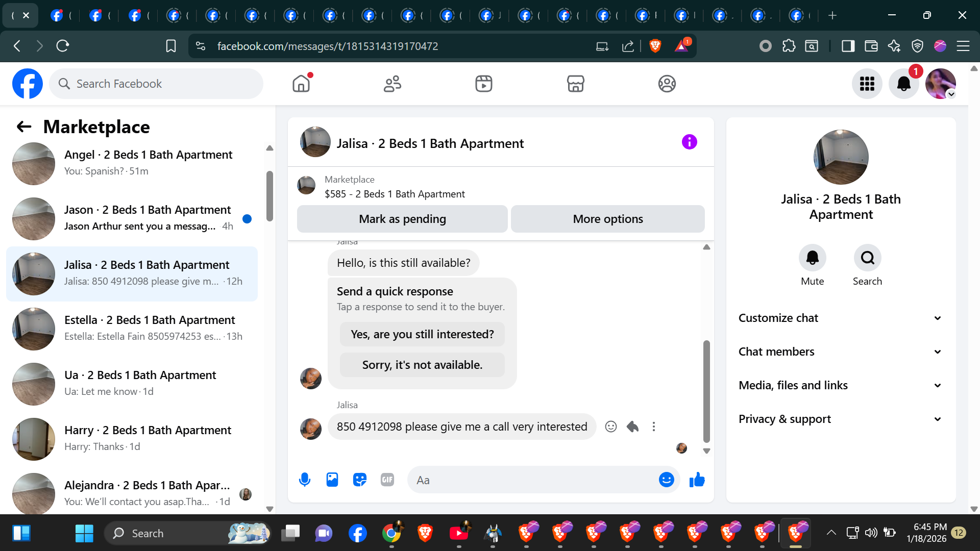Screen dimensions: 980x551
Task: Open the Marketplace tab in top navigation
Action: click(575, 84)
